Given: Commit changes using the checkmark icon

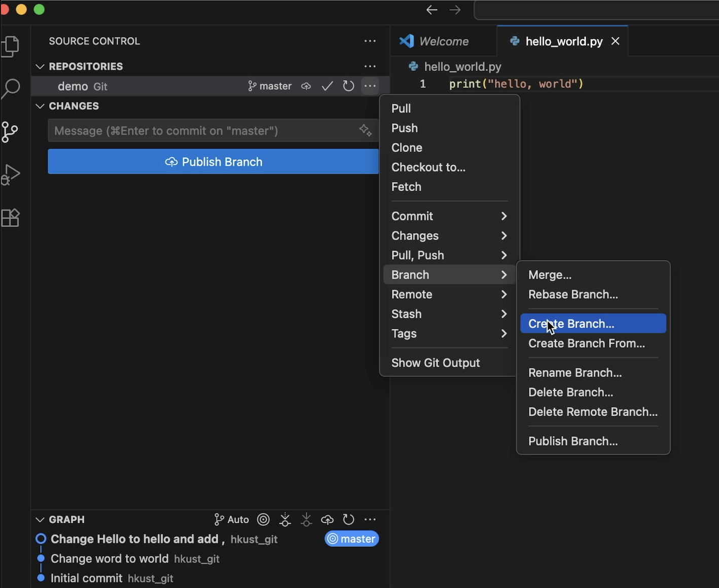Looking at the screenshot, I should [327, 86].
